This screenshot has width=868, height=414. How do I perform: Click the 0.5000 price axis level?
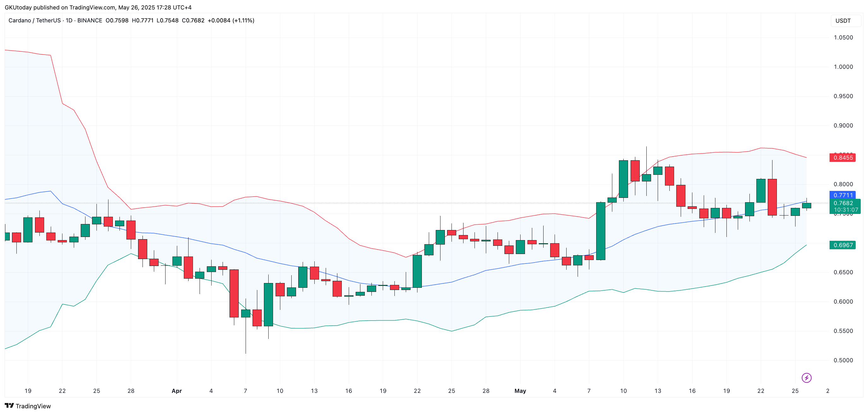843,360
